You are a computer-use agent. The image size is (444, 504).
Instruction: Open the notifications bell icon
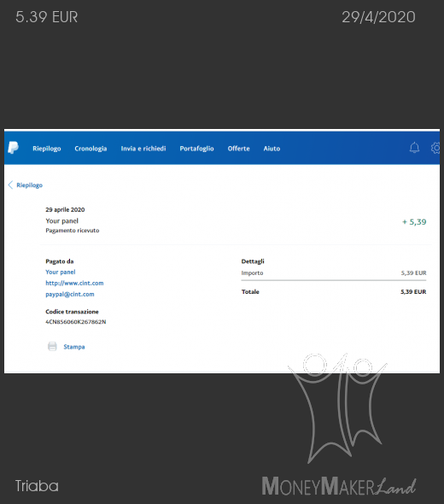point(414,148)
